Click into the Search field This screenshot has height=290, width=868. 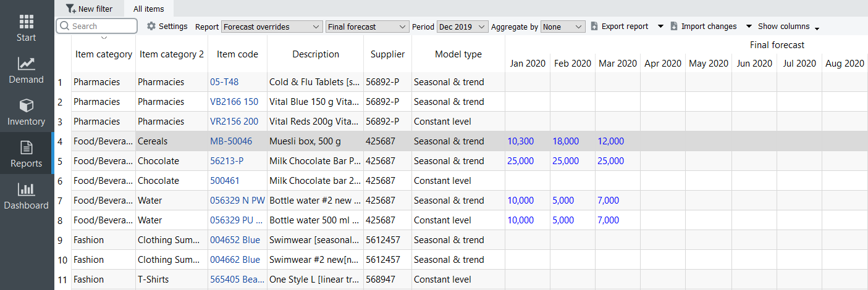click(102, 26)
